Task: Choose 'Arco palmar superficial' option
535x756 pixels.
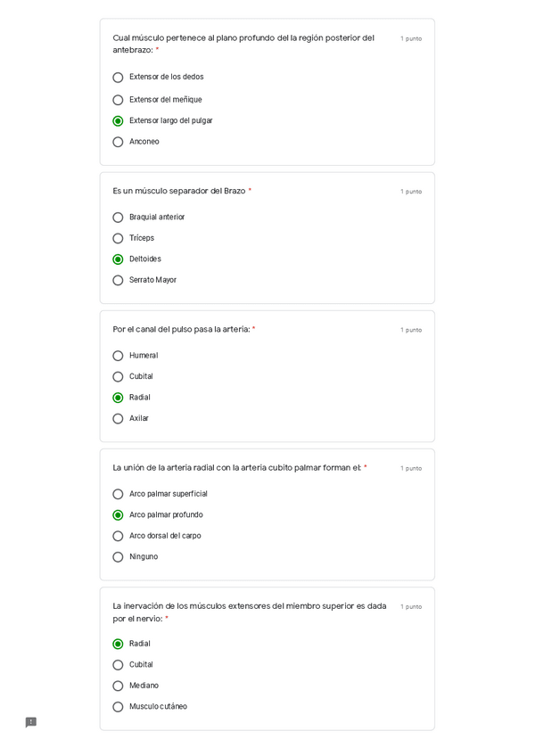Action: click(118, 494)
